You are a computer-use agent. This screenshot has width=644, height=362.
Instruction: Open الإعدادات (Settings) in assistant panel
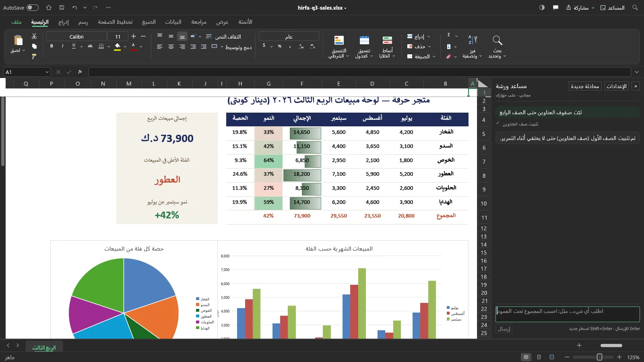[617, 86]
